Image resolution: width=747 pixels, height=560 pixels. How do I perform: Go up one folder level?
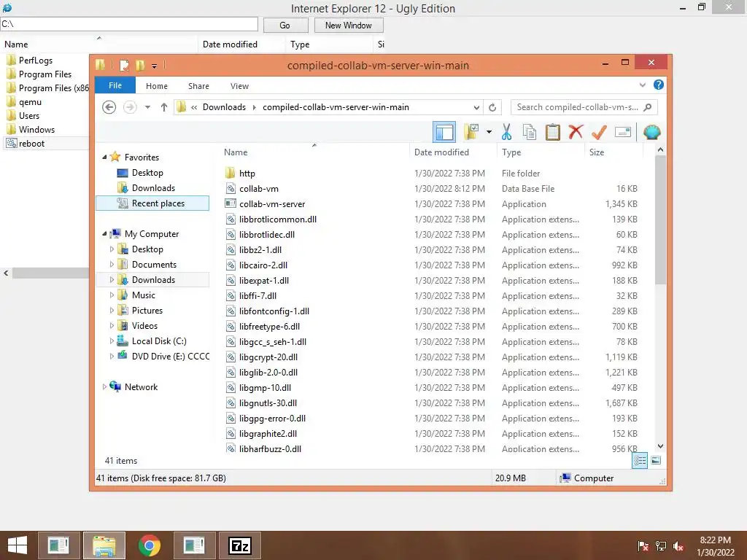(164, 107)
